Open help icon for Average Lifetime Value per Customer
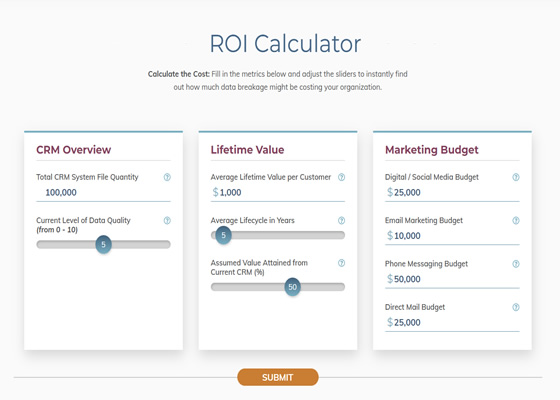Viewport: 560px width, 400px height. tap(341, 177)
